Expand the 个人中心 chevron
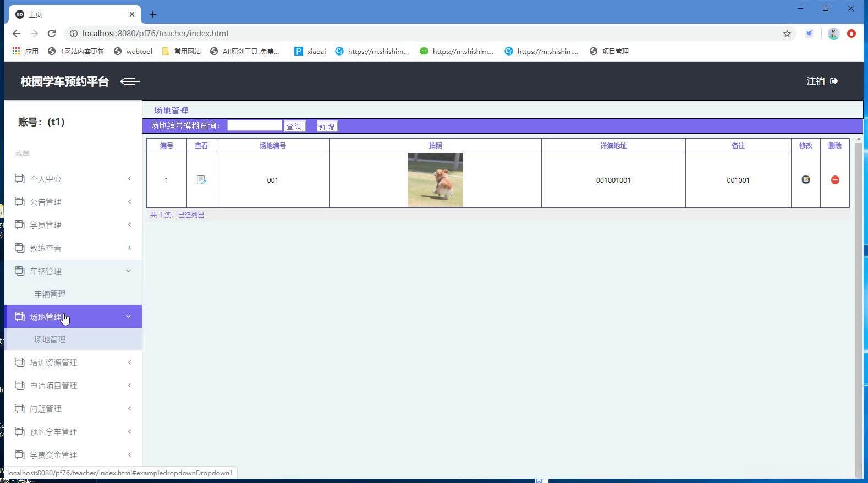Viewport: 868px width, 483px height. 129,178
